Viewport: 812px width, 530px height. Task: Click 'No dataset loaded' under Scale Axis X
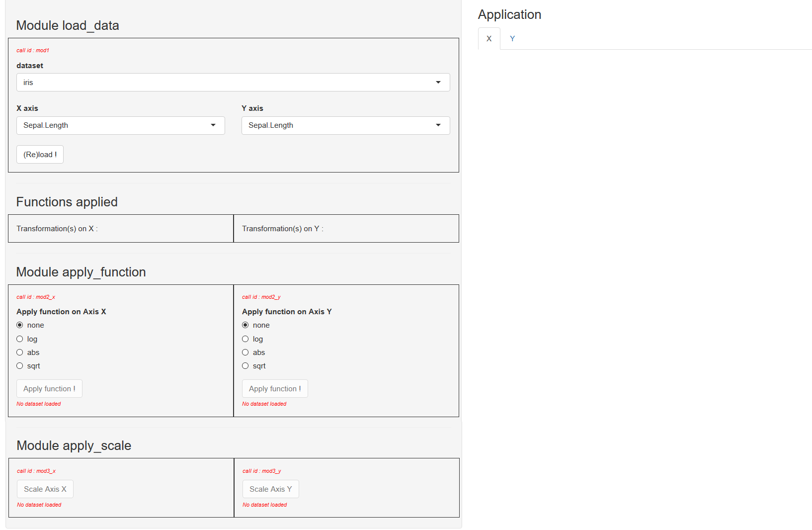(39, 505)
